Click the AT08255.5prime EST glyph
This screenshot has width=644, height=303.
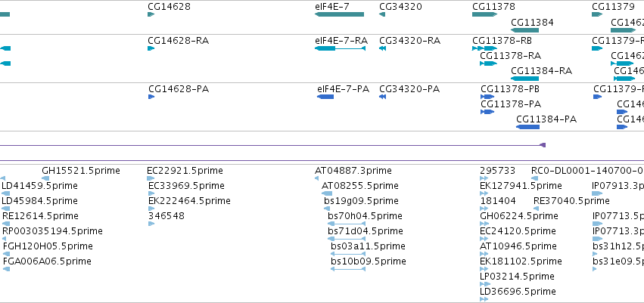pyautogui.click(x=327, y=193)
